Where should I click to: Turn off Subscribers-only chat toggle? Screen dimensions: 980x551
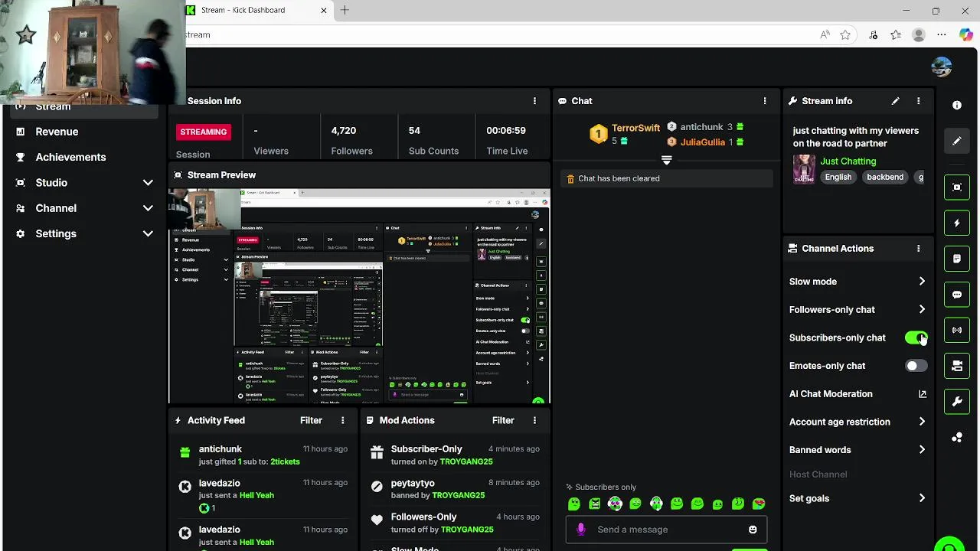[916, 337]
